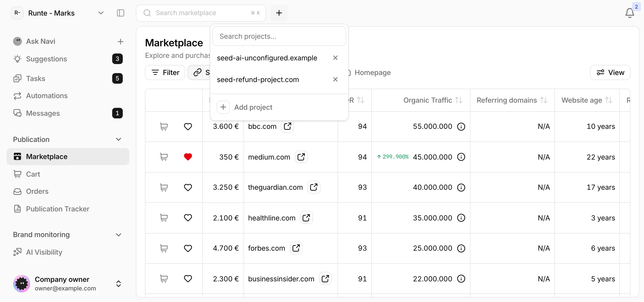The height and width of the screenshot is (302, 644).
Task: Open theguardian.com external link icon
Action: pos(314,187)
